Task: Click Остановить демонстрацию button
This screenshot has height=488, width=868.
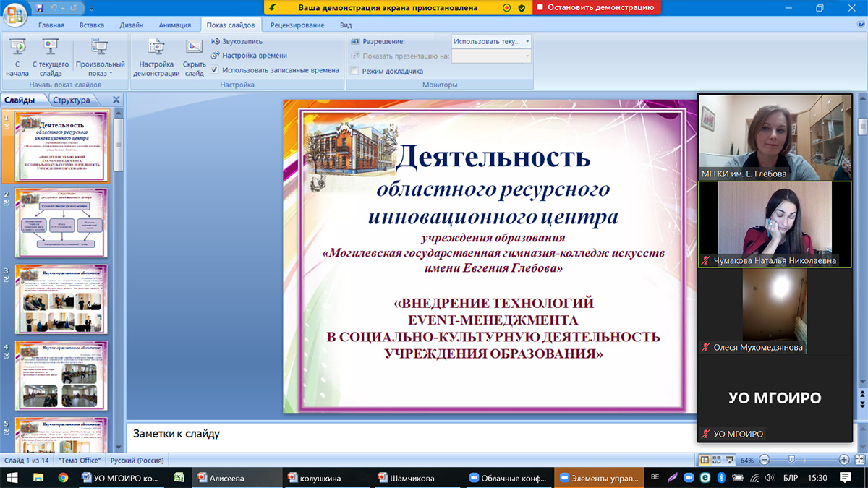Action: [597, 8]
